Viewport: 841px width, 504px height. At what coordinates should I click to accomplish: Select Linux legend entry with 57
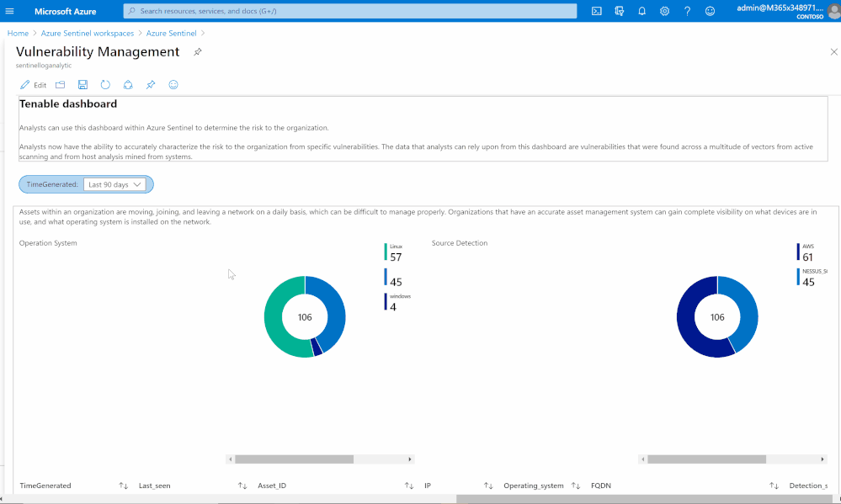pos(394,252)
